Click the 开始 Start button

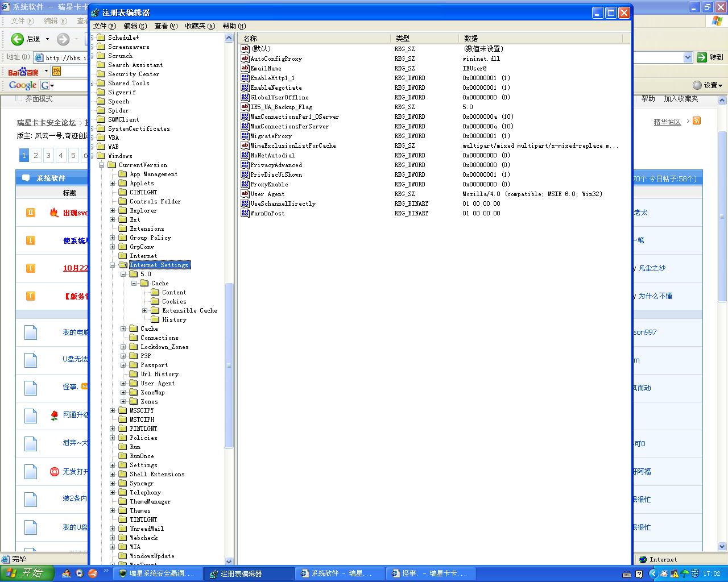tap(26, 573)
